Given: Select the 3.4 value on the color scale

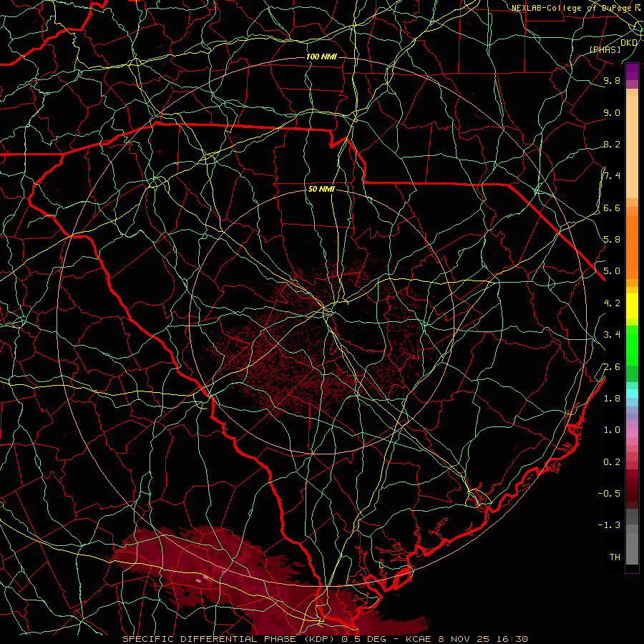Looking at the screenshot, I should [x=612, y=335].
